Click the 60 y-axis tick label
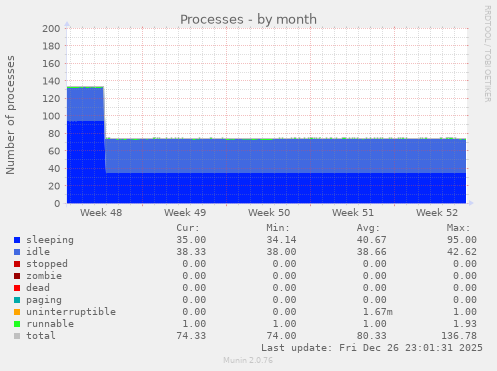The height and width of the screenshot is (371, 497). 54,151
